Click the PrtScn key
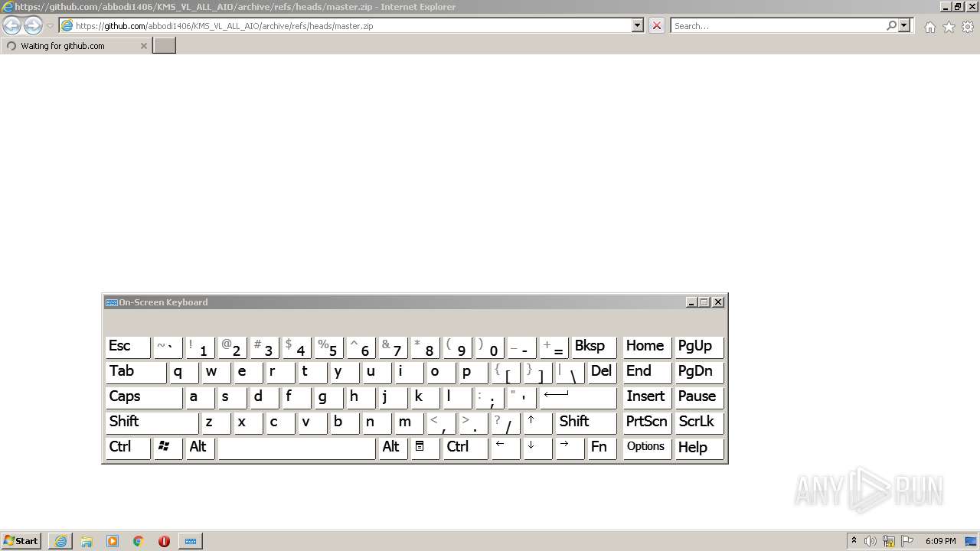Image resolution: width=980 pixels, height=551 pixels. [647, 422]
